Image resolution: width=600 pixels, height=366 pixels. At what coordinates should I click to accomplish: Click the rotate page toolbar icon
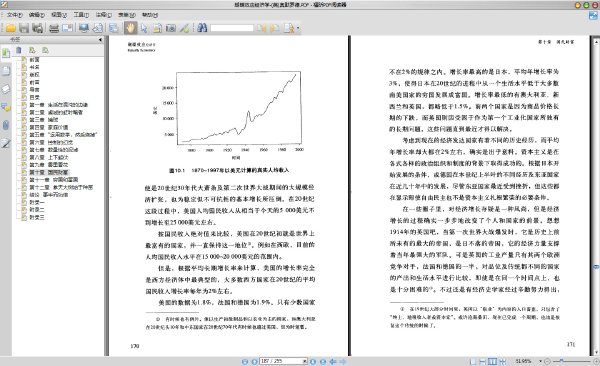98,28
